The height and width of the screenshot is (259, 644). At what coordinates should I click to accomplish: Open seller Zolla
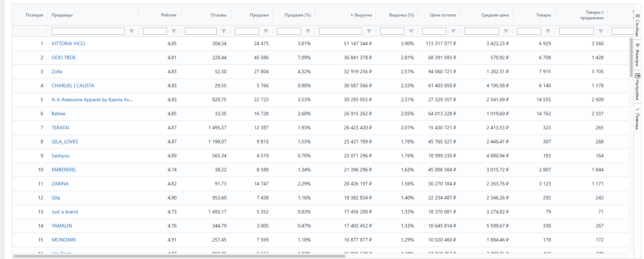pyautogui.click(x=57, y=71)
